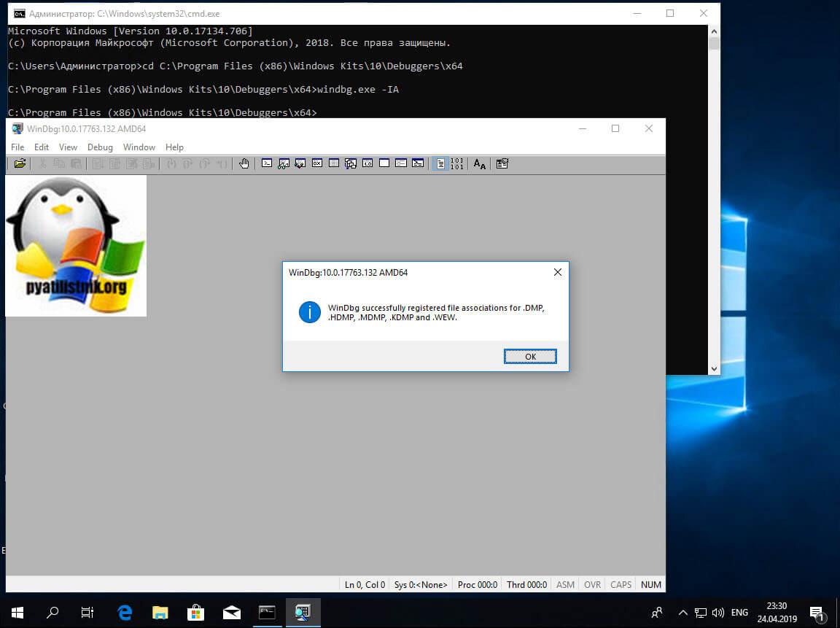Open the Command browser toolbar icon

(418, 163)
